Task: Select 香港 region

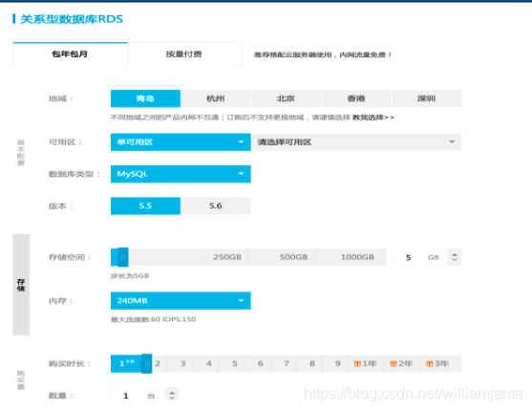Action: (x=356, y=98)
